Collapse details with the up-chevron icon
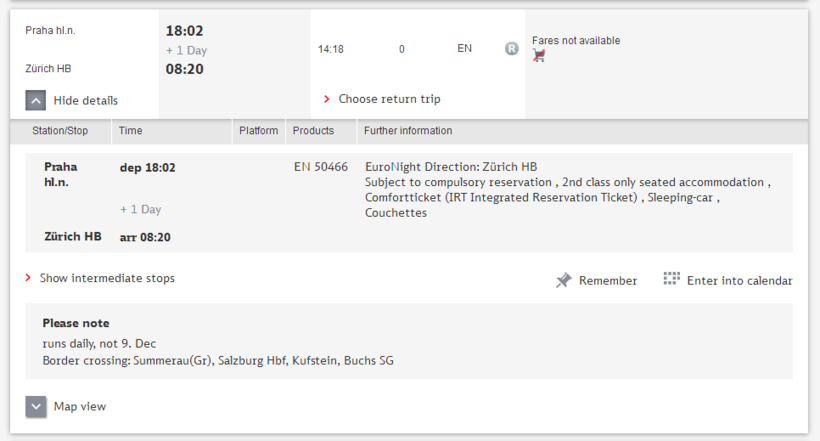 click(x=36, y=100)
